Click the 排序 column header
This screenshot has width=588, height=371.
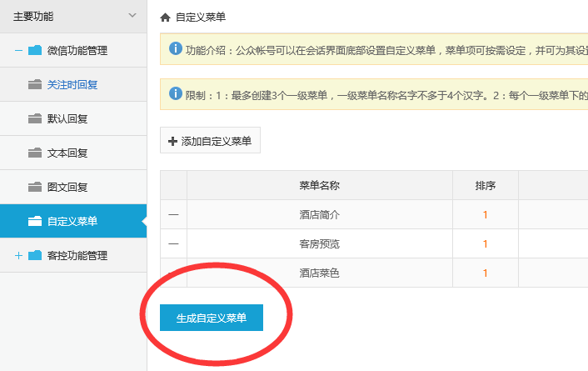click(x=486, y=185)
